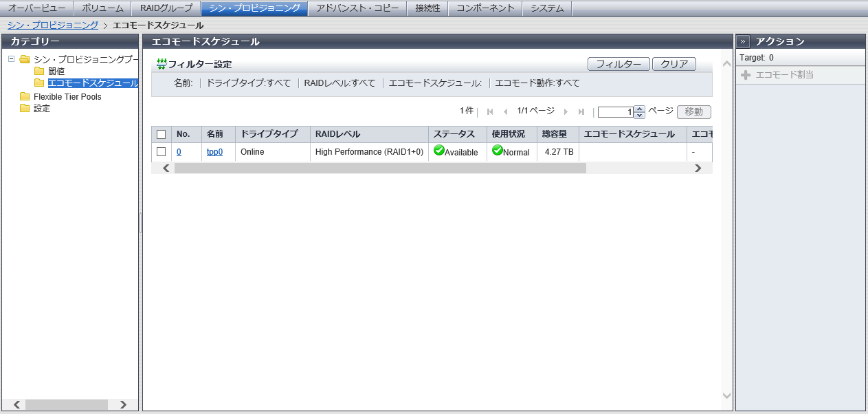Open the tpp0 pool link
Image resolution: width=868 pixels, height=414 pixels.
pyautogui.click(x=214, y=152)
